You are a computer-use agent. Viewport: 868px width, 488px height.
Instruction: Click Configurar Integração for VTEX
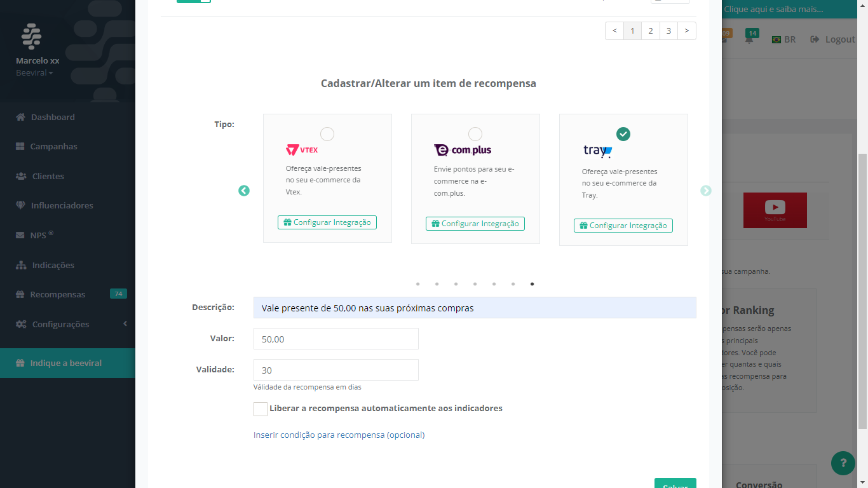click(327, 222)
